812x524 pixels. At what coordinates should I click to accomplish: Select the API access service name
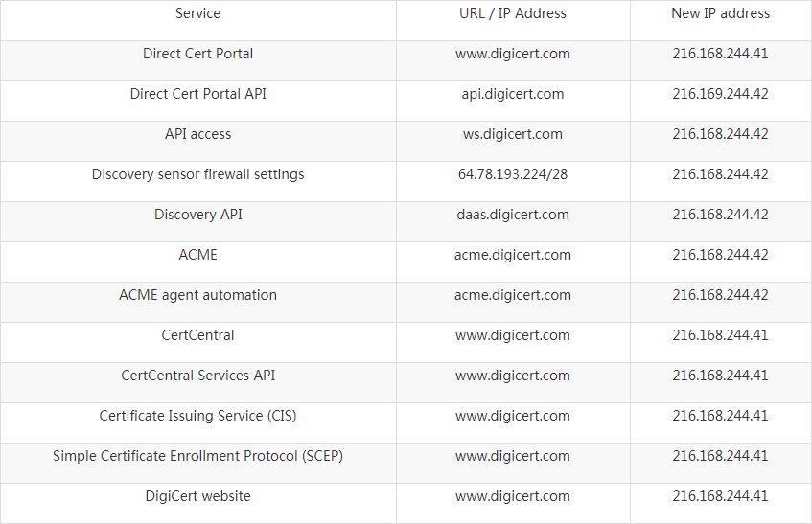click(x=197, y=134)
